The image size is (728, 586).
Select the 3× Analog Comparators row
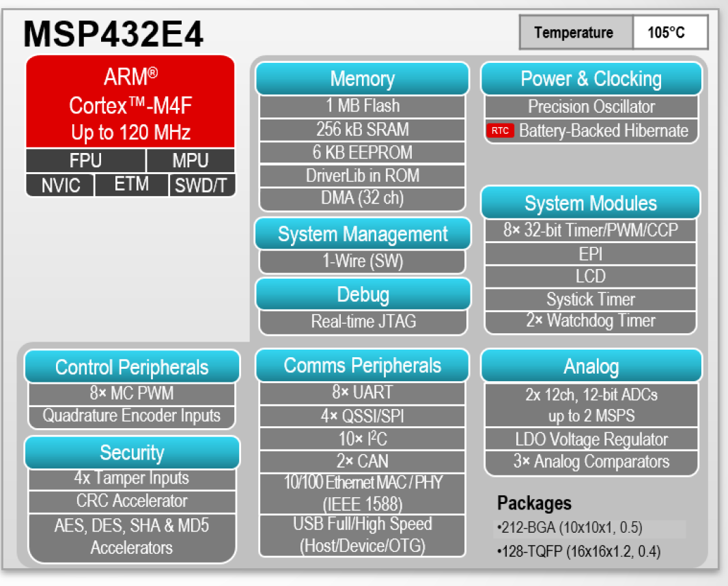pyautogui.click(x=591, y=462)
